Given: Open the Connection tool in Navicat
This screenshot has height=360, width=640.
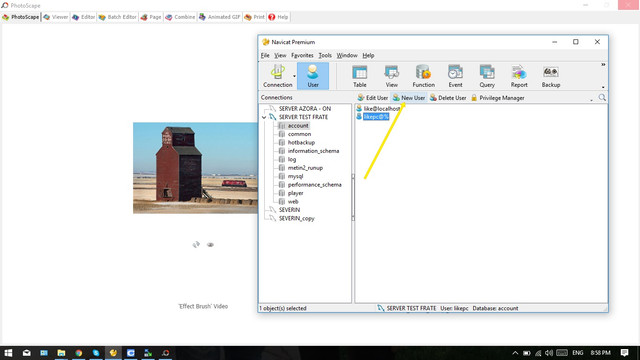Looking at the screenshot, I should (278, 76).
